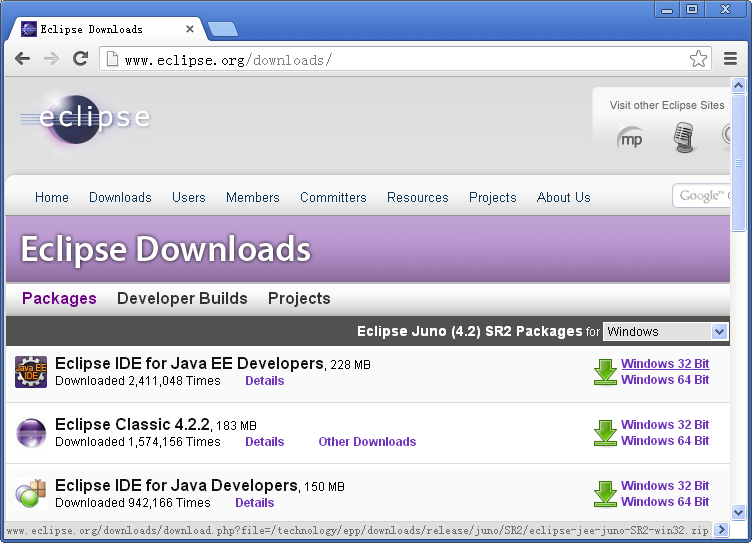Open the Committers navigation item
The height and width of the screenshot is (543, 752).
click(333, 198)
